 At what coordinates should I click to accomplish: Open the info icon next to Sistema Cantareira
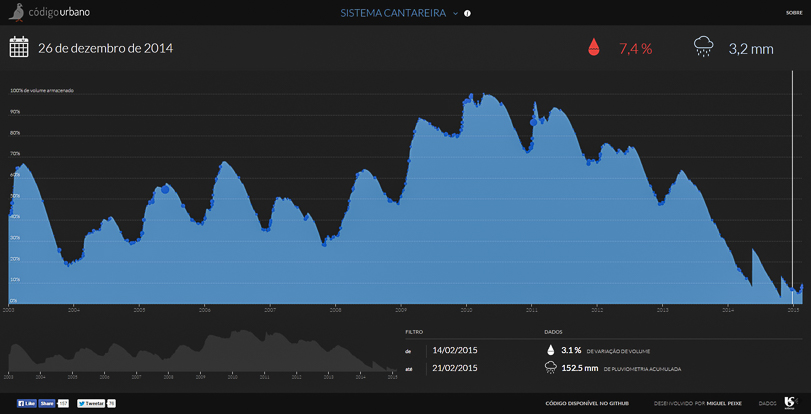click(x=468, y=14)
